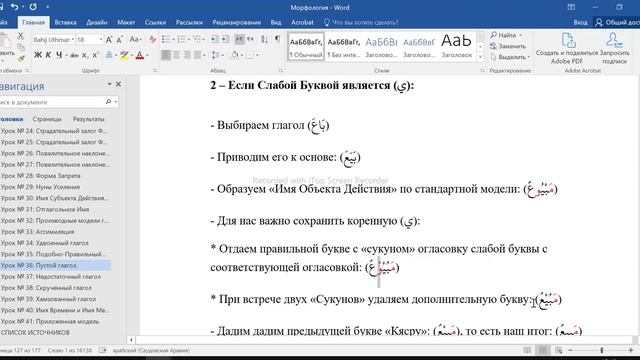Toggle strikethrough (abc) formatting
This screenshot has height=360, width=640.
74,55
